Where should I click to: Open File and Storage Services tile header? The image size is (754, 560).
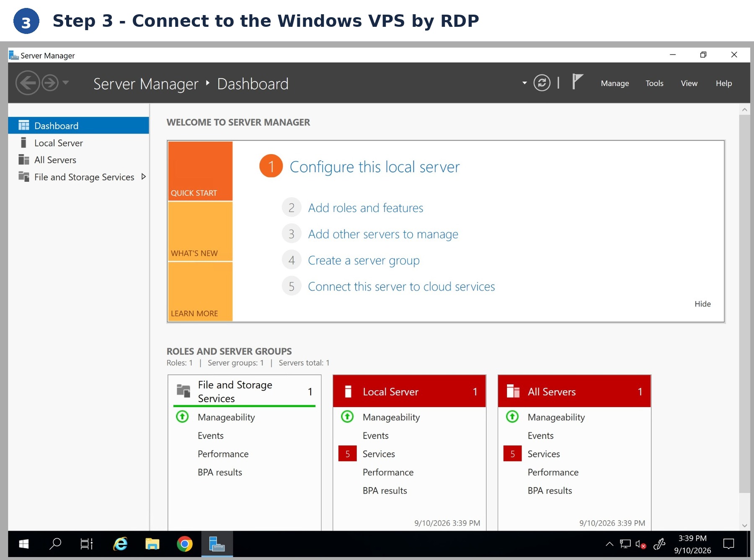(x=245, y=392)
